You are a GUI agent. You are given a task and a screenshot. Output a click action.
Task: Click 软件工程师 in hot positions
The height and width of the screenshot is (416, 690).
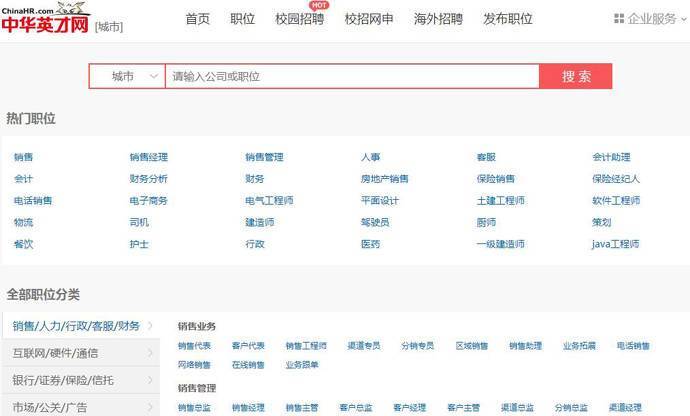coord(616,201)
